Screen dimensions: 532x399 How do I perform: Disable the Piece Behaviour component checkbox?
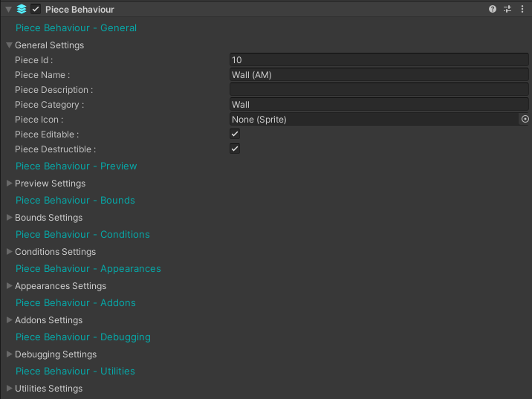point(36,9)
